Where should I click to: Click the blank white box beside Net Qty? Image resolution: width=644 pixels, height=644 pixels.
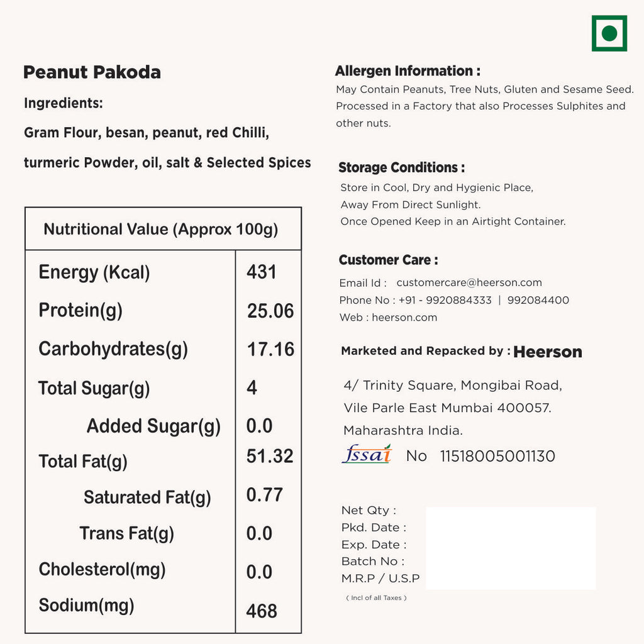click(510, 548)
